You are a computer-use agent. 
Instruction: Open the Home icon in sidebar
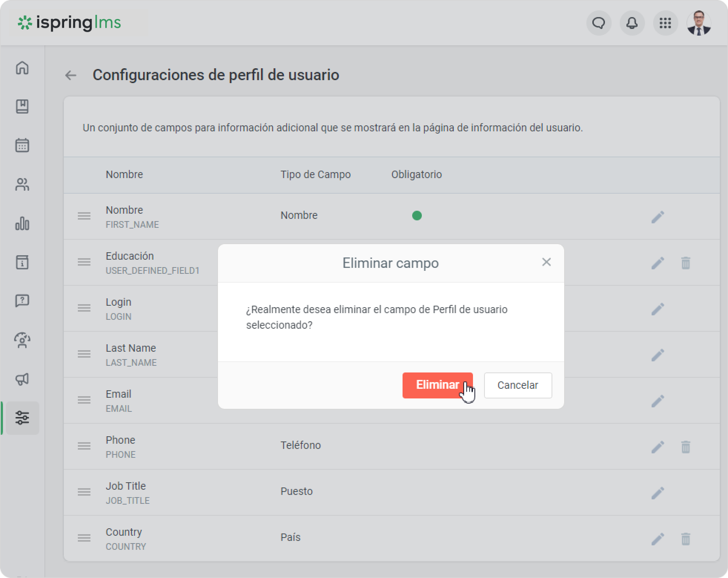point(22,68)
